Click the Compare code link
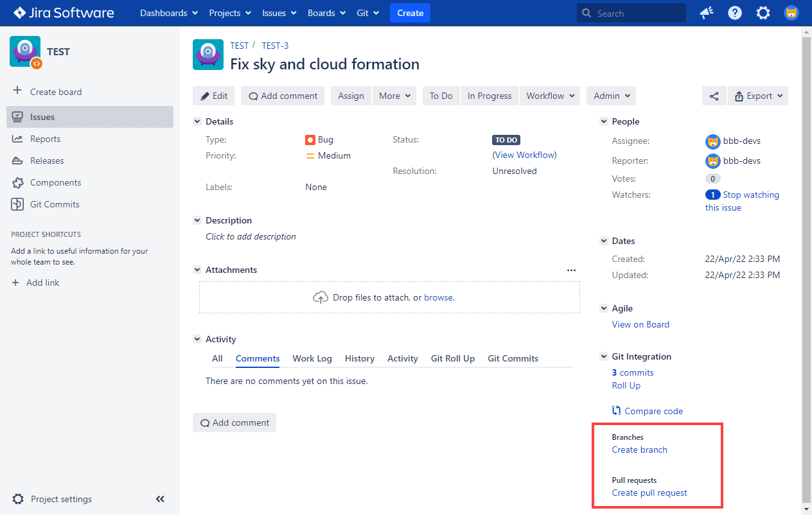The image size is (812, 515). (653, 411)
